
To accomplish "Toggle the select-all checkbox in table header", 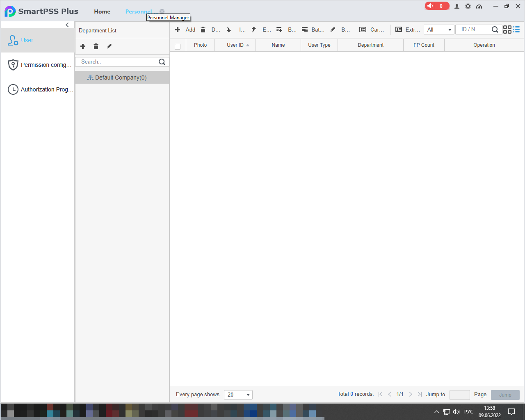I will pos(178,47).
